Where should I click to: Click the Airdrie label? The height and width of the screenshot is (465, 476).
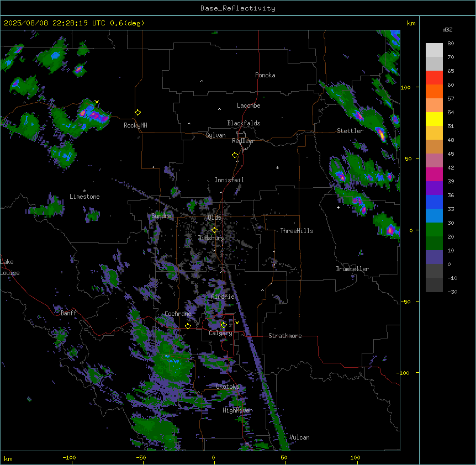(x=223, y=297)
